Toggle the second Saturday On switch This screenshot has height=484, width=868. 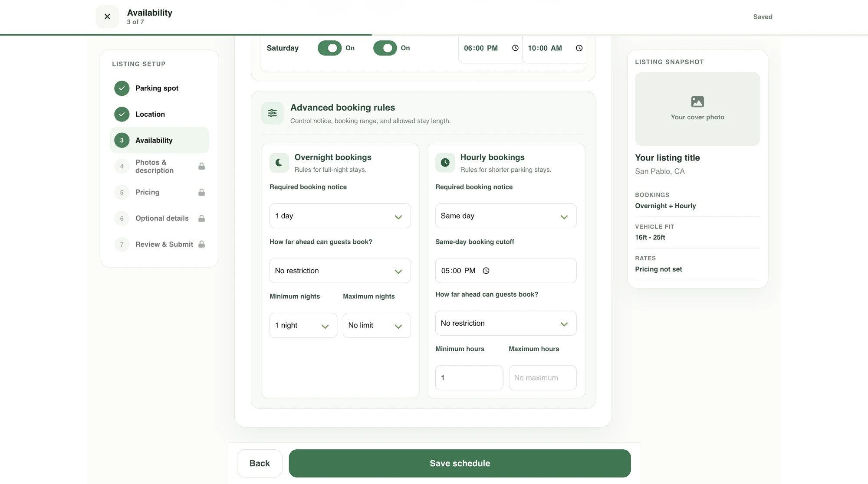pyautogui.click(x=385, y=48)
